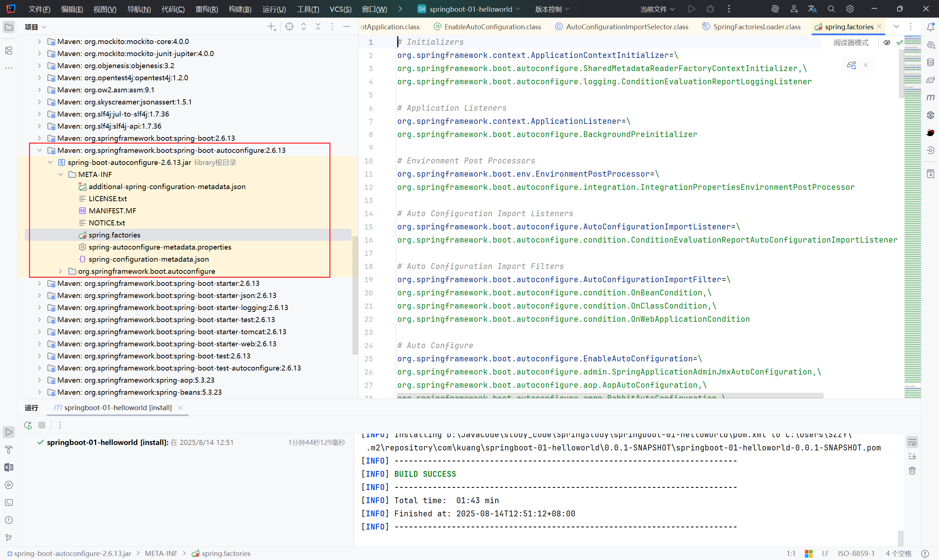
Task: Toggle soft-wrap in run console
Action: [x=912, y=442]
